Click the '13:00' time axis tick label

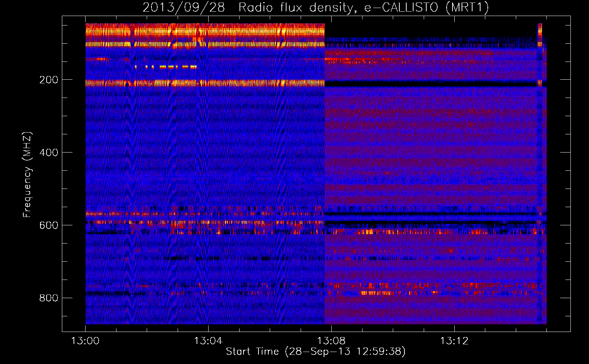coord(85,341)
